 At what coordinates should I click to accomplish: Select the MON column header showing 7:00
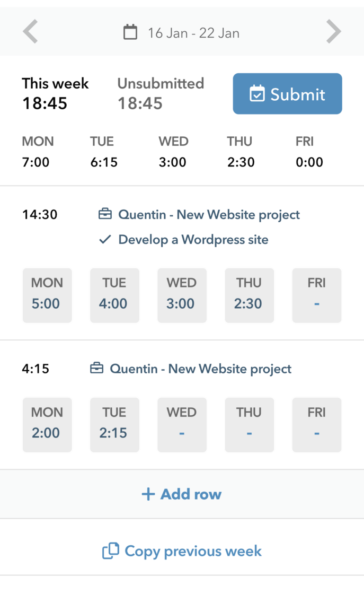tap(38, 152)
